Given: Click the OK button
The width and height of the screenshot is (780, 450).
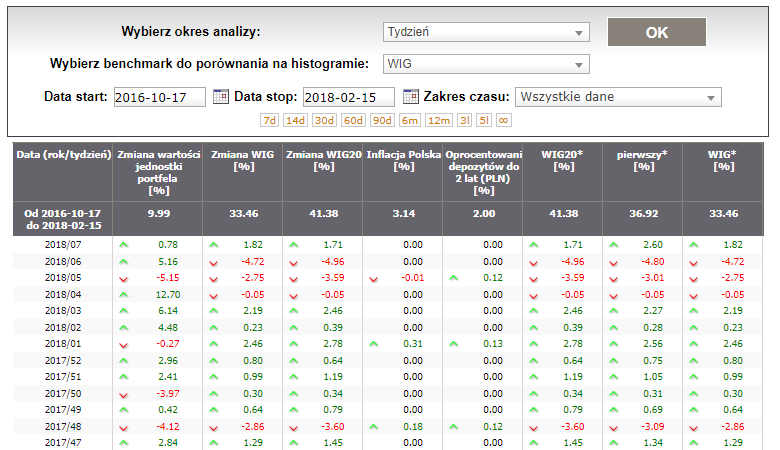Looking at the screenshot, I should [657, 32].
